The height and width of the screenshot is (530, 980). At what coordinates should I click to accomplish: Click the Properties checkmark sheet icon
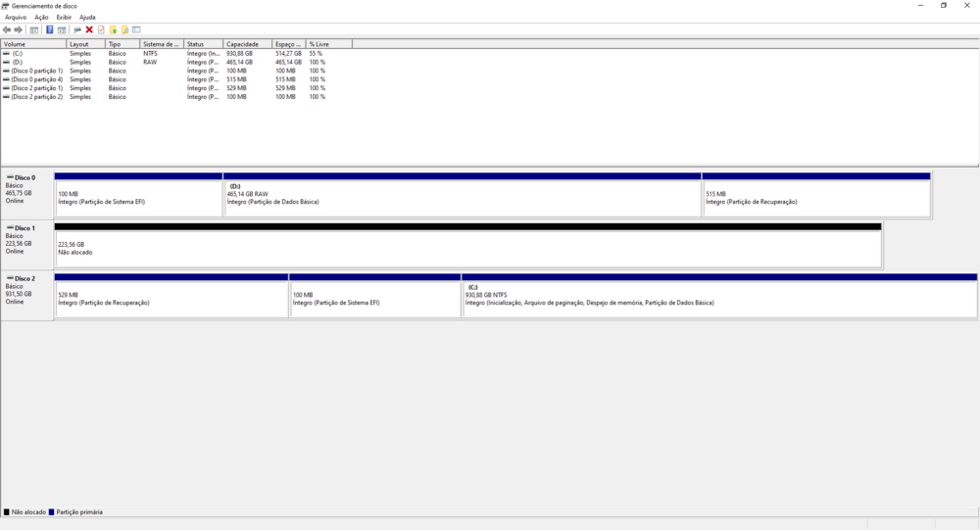tap(101, 30)
